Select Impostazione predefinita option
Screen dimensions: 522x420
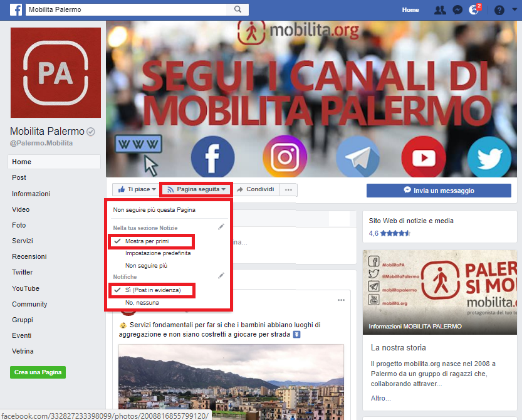158,253
